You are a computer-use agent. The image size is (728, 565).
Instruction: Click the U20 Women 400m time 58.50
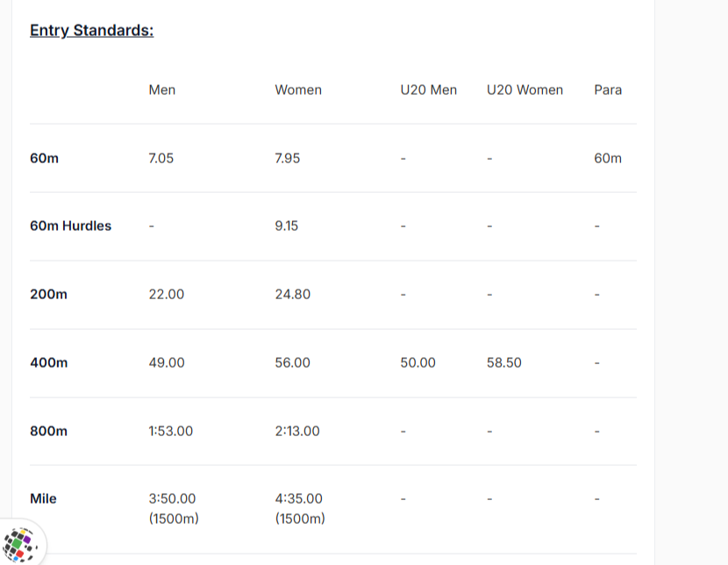(504, 362)
